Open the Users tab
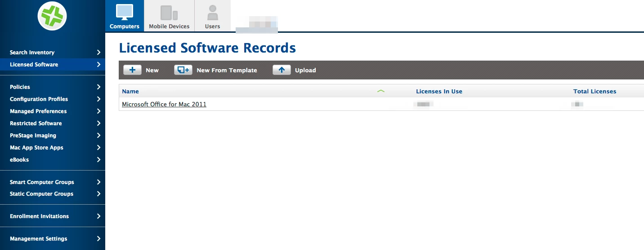644x250 pixels. (212, 16)
